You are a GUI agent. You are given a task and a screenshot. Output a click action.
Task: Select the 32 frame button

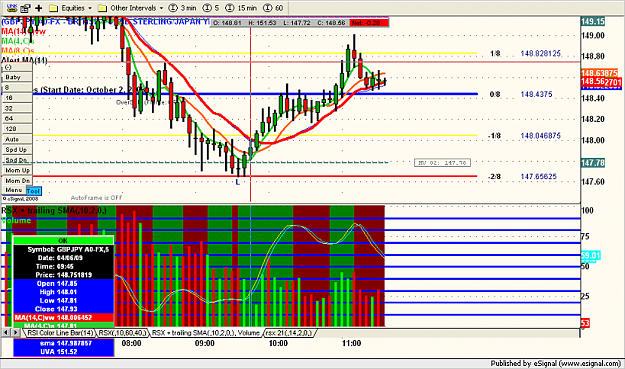[x=17, y=108]
